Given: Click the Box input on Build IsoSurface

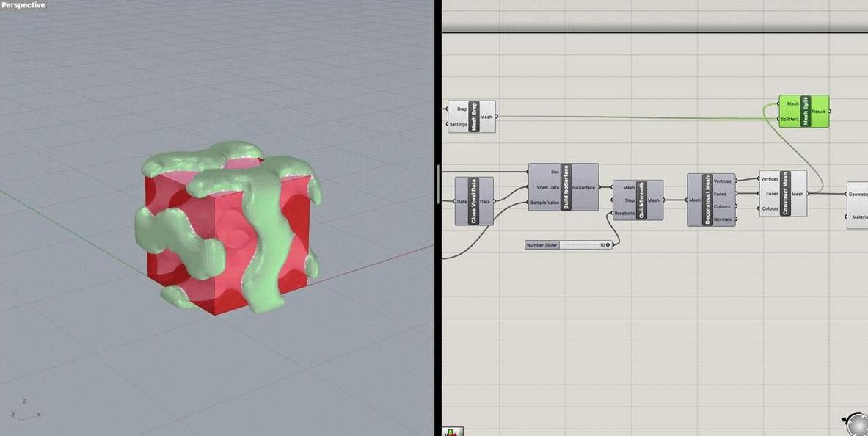Looking at the screenshot, I should 555,172.
